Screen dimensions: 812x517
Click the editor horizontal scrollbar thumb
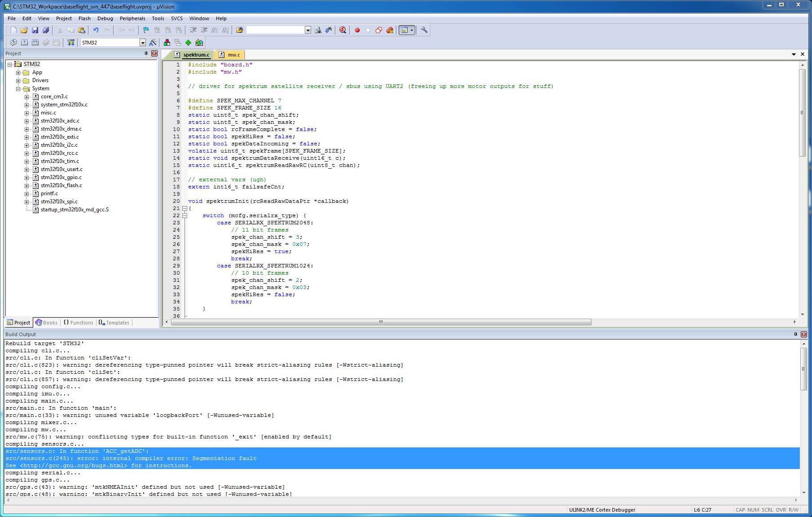tap(381, 322)
